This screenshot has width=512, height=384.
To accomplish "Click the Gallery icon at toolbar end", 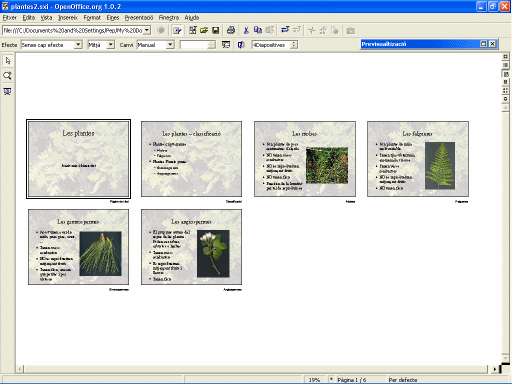I will tap(350, 30).
